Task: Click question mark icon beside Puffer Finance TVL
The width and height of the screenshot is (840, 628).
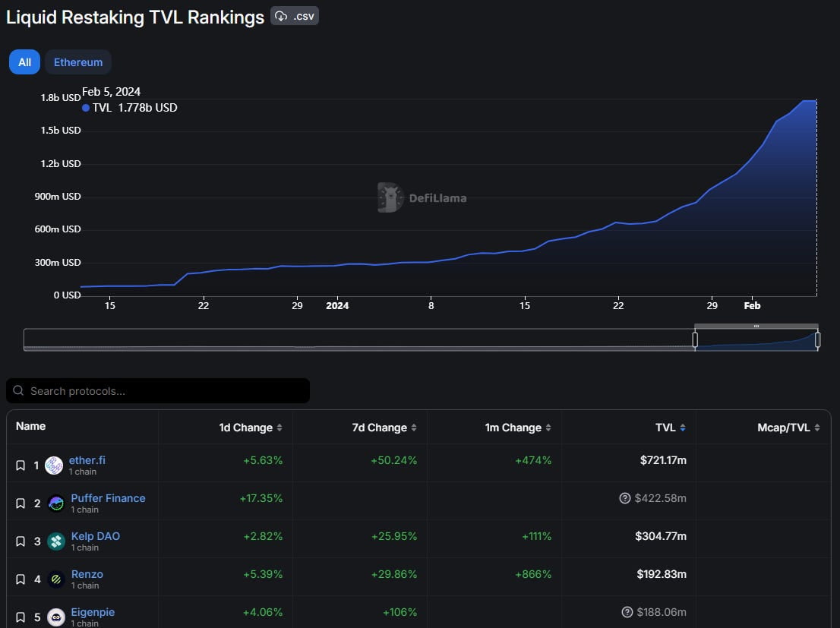Action: point(625,498)
